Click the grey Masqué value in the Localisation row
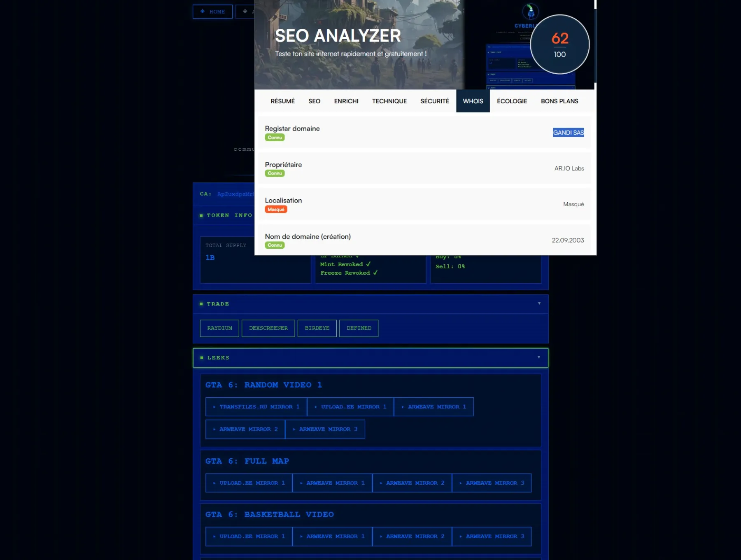 click(573, 204)
